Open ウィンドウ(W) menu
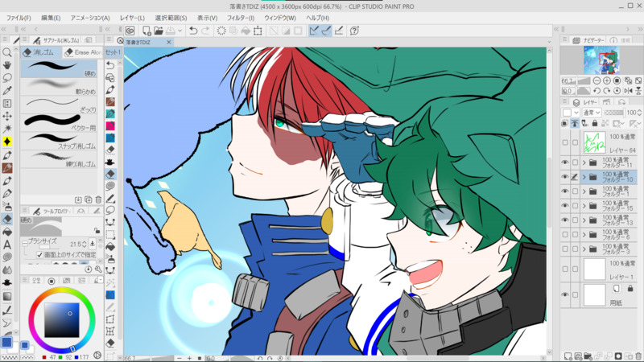The image size is (644, 362). (x=279, y=18)
